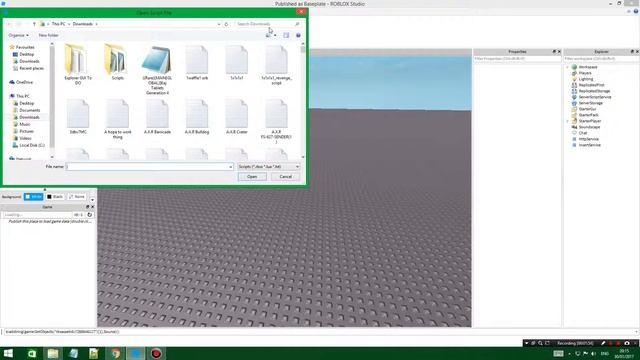Expand the Workspace tree node
The image size is (640, 360).
pos(568,67)
